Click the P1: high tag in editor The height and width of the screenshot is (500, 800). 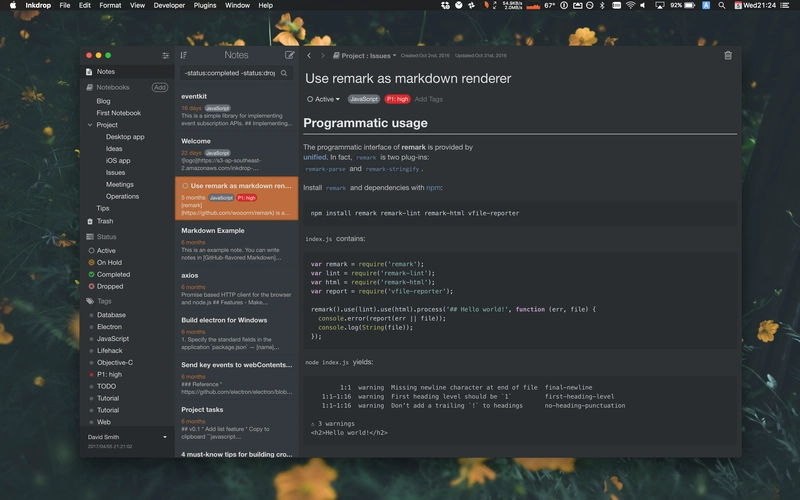coord(397,99)
